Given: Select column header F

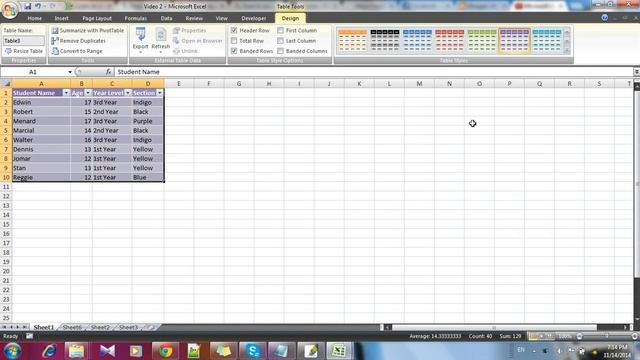Looking at the screenshot, I should (x=209, y=84).
